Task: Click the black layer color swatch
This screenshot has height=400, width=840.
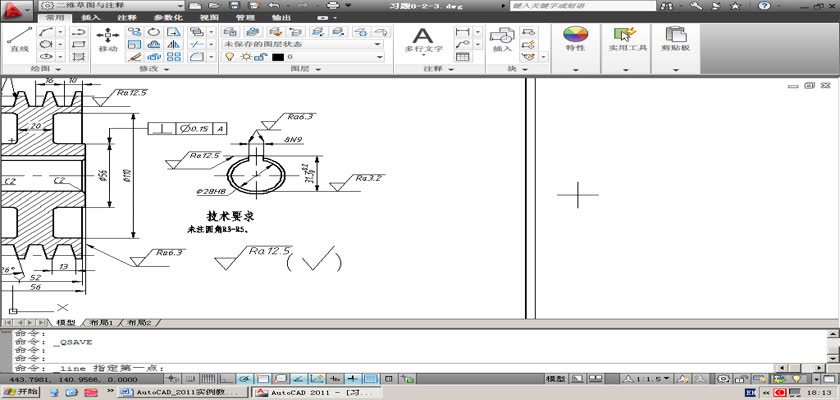Action: coord(277,57)
